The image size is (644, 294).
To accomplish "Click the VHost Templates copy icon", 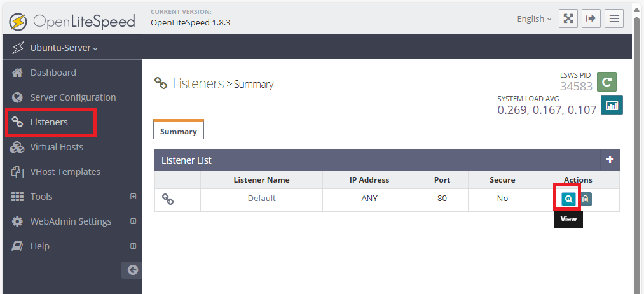I will 17,172.
